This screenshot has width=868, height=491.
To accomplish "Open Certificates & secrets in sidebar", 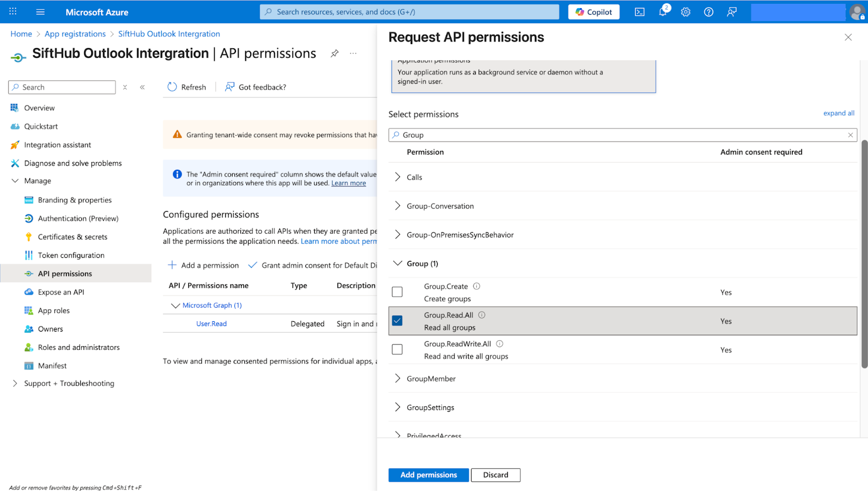I will (x=73, y=237).
